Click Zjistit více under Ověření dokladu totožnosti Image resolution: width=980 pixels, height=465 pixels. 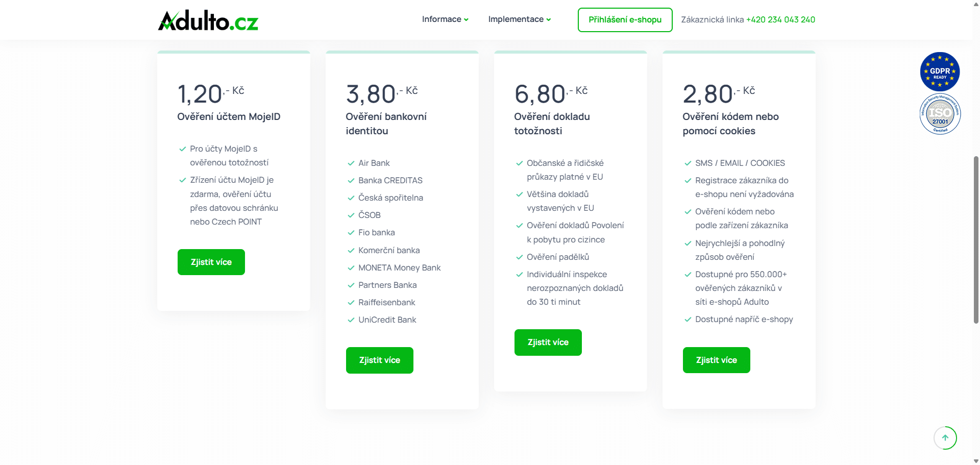coord(548,342)
